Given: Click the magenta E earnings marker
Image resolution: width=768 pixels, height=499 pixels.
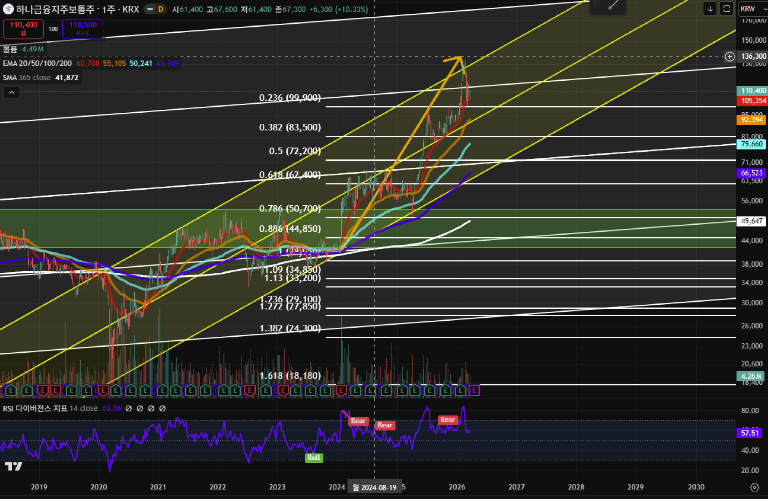Looking at the screenshot, I should 474,390.
